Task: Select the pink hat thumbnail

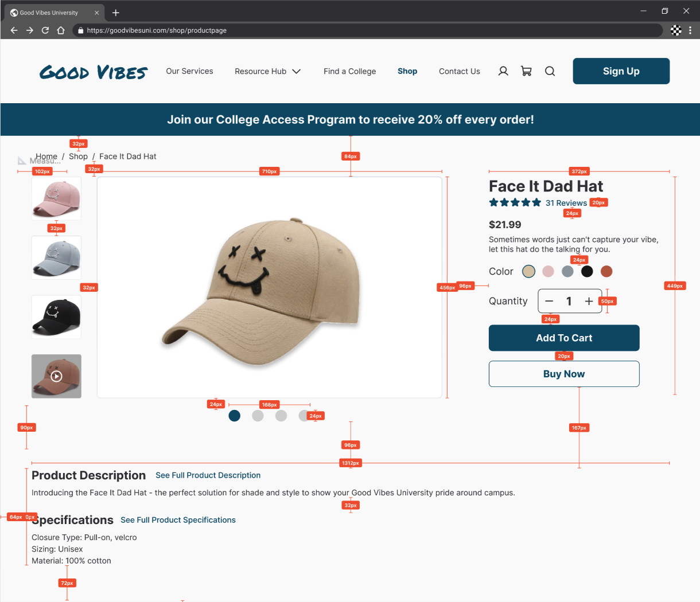Action: point(56,198)
